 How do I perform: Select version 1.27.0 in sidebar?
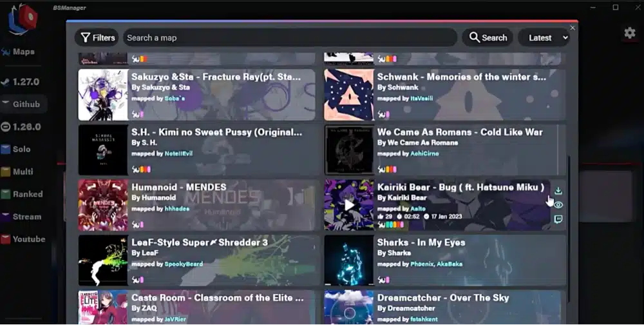pyautogui.click(x=21, y=82)
